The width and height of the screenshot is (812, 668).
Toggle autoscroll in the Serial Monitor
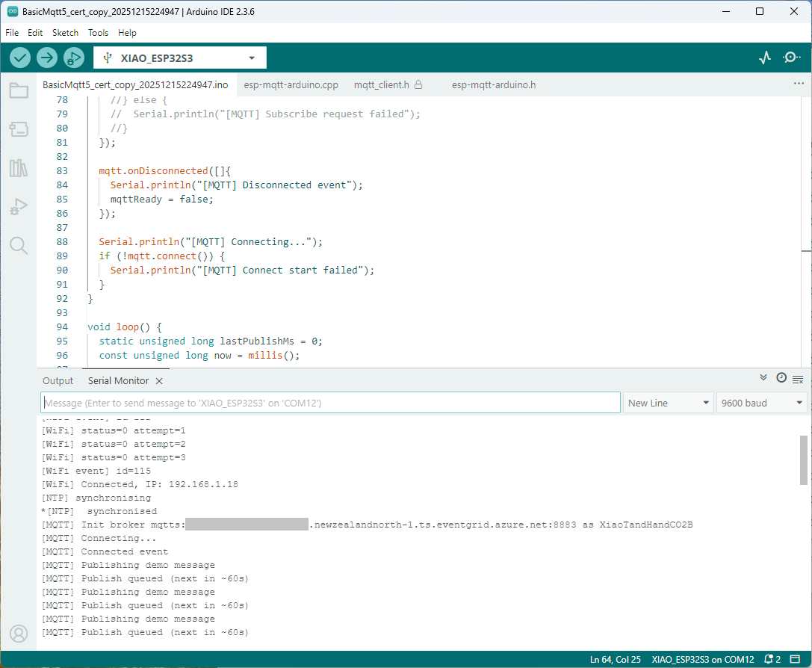click(x=763, y=378)
